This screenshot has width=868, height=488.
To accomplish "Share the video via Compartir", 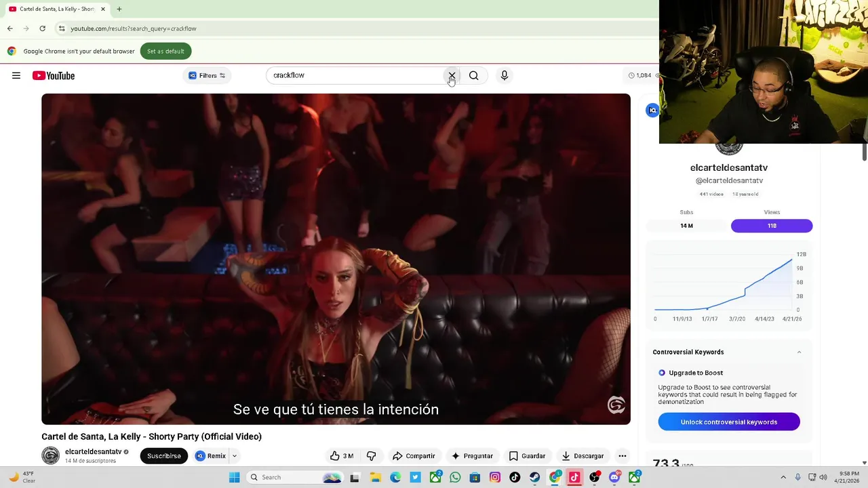I will coord(414,456).
